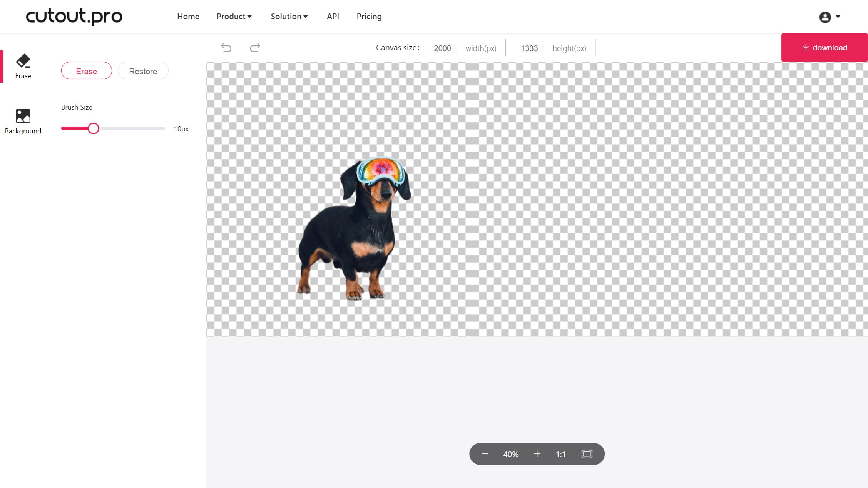This screenshot has height=488, width=868.
Task: Click the download button
Action: click(825, 48)
